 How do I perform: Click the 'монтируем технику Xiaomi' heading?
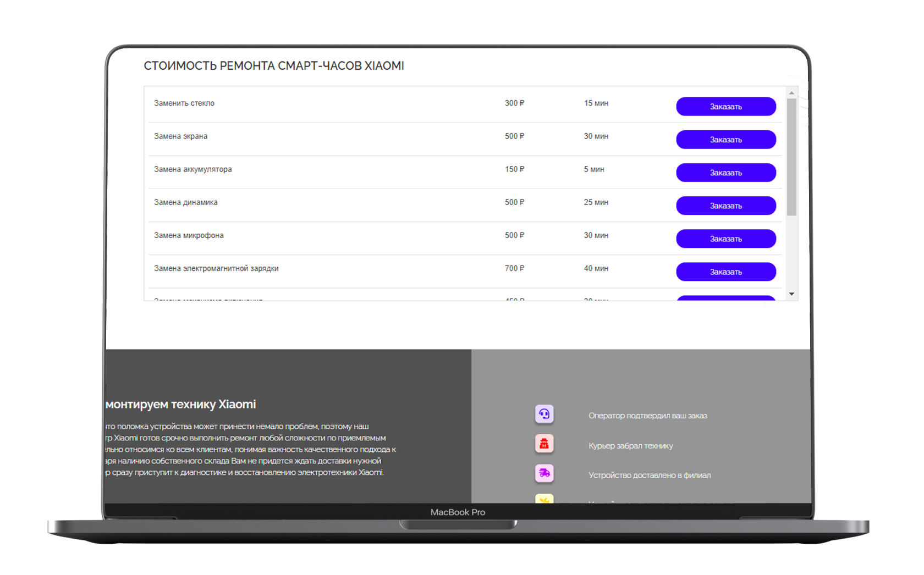click(x=181, y=404)
